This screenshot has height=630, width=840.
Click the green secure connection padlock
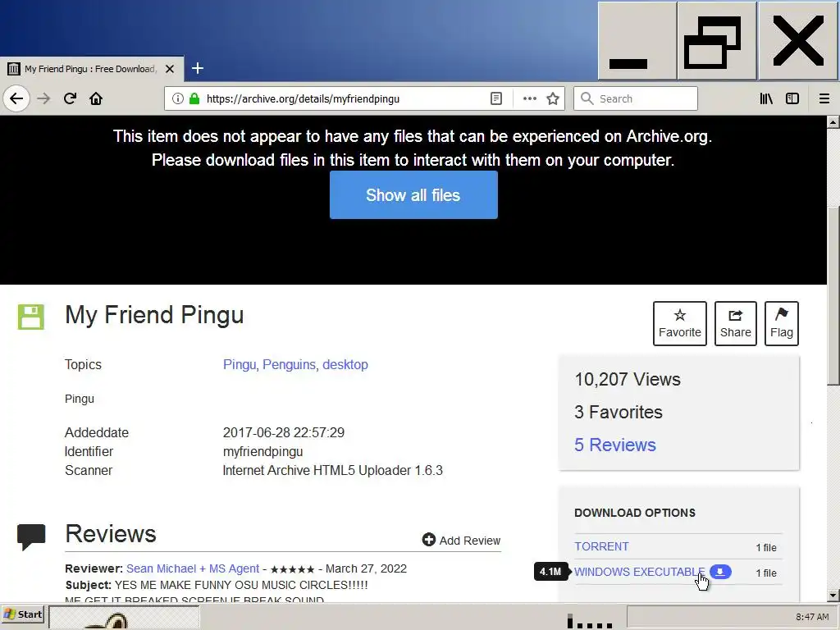[194, 98]
